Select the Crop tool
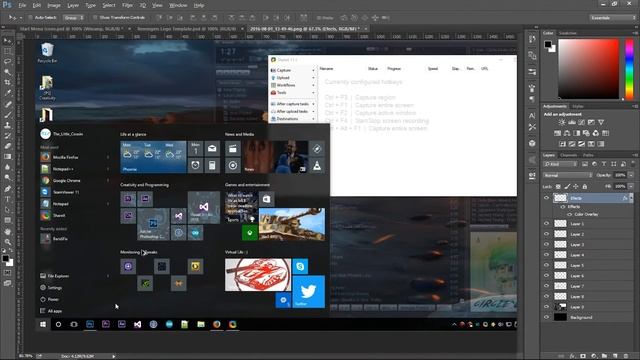This screenshot has height=360, width=640. click(7, 83)
